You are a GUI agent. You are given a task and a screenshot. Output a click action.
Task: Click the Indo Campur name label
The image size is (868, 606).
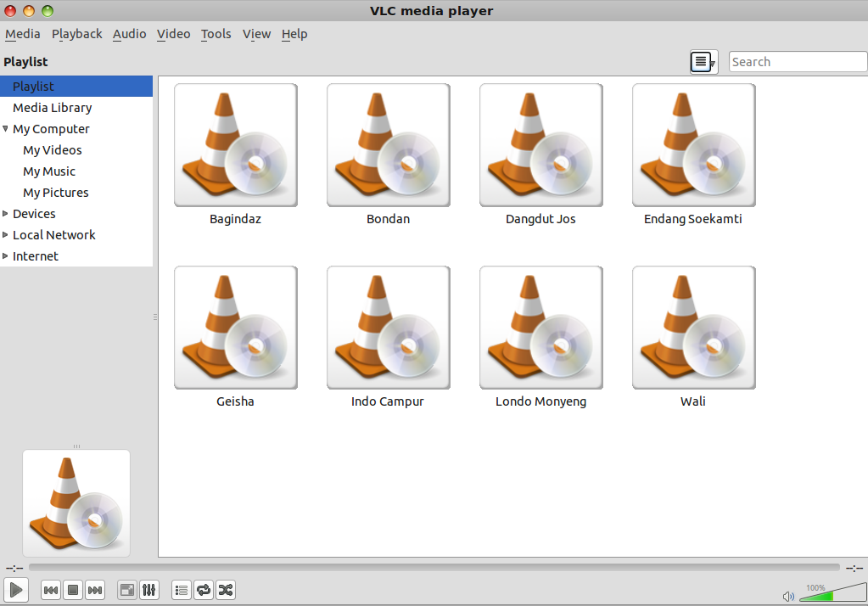pos(388,401)
